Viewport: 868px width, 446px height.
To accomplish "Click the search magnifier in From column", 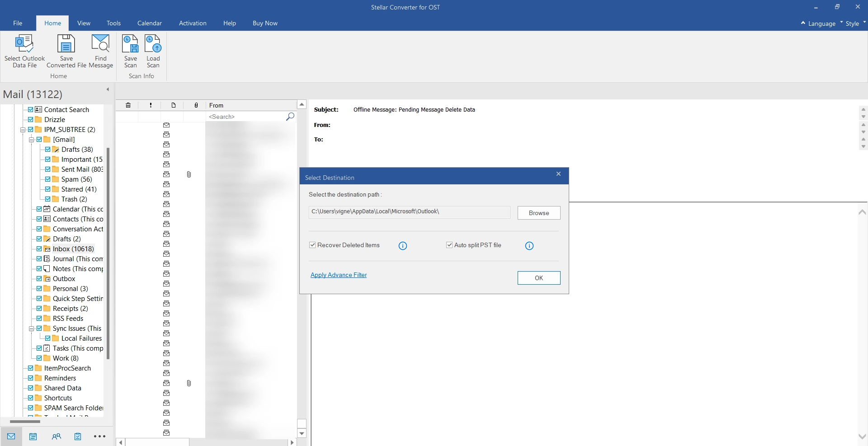I will (290, 117).
